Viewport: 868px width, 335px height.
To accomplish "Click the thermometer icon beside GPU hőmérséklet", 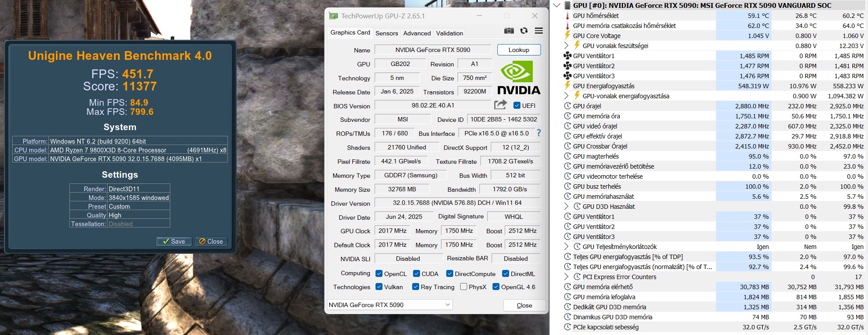I will click(x=567, y=16).
